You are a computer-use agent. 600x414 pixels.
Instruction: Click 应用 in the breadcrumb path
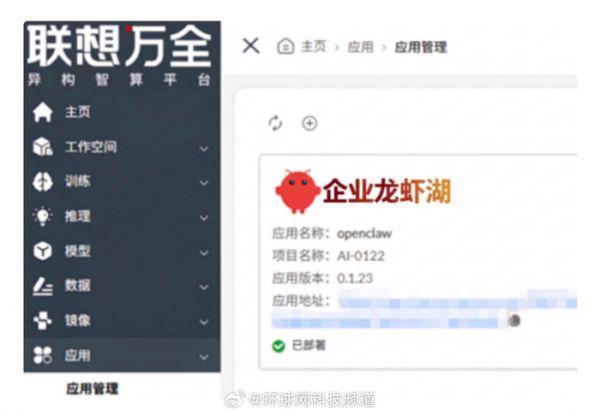tap(360, 46)
